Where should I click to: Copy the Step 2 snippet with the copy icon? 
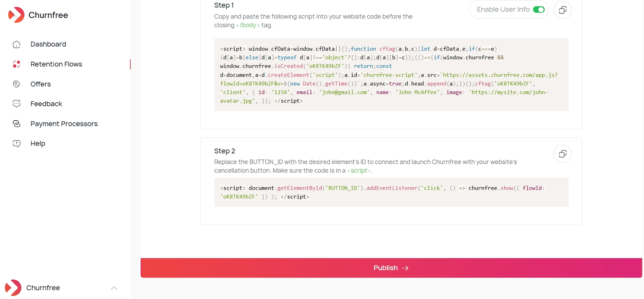click(x=563, y=154)
